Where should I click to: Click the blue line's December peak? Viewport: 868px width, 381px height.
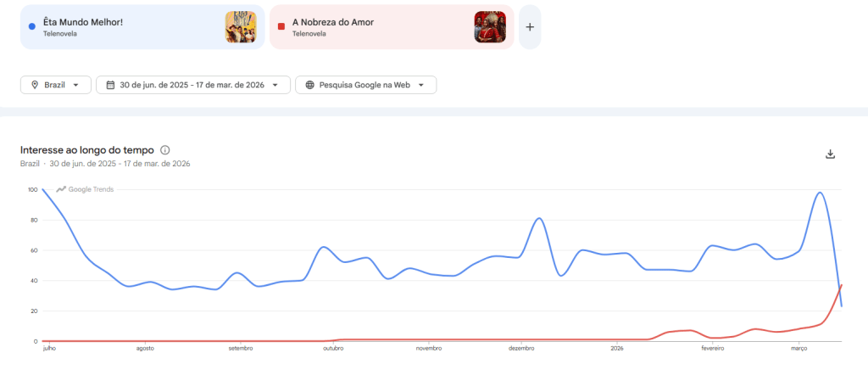click(x=540, y=218)
